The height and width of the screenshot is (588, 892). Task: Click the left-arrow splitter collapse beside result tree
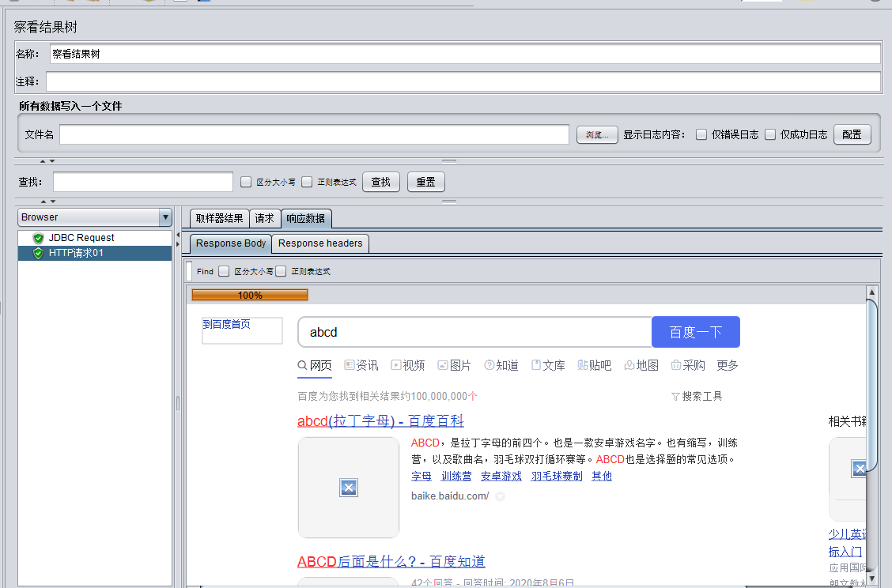(x=178, y=234)
